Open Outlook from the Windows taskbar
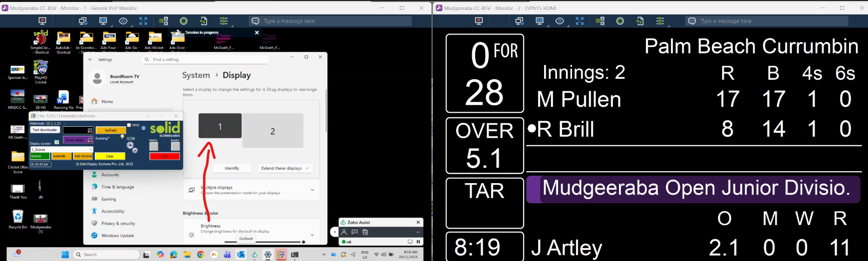The height and width of the screenshot is (261, 868). pyautogui.click(x=241, y=255)
